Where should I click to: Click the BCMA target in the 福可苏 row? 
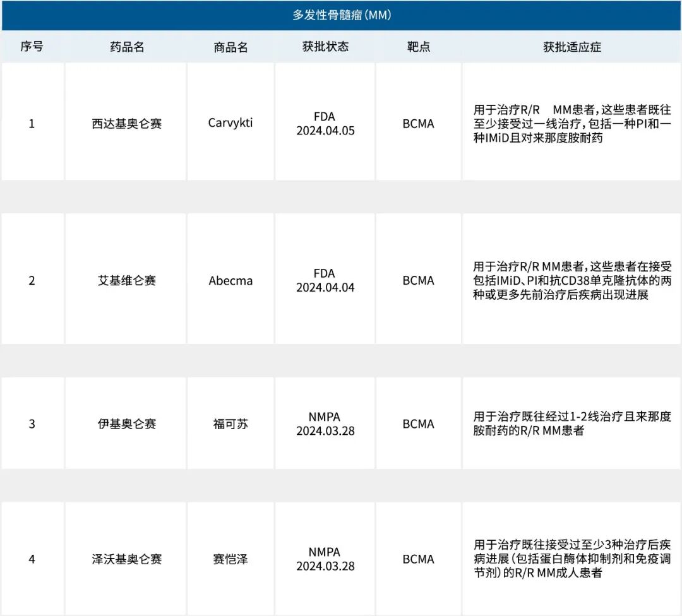pos(419,424)
